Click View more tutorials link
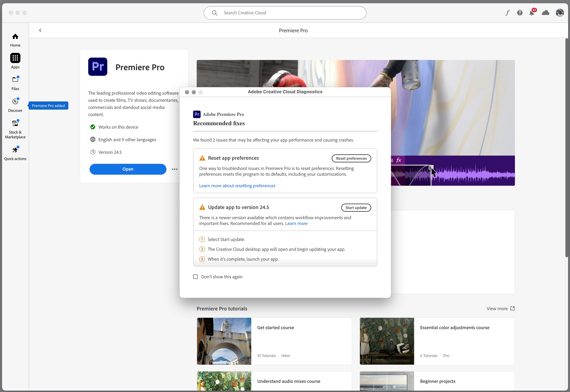570x392 pixels. tap(500, 309)
